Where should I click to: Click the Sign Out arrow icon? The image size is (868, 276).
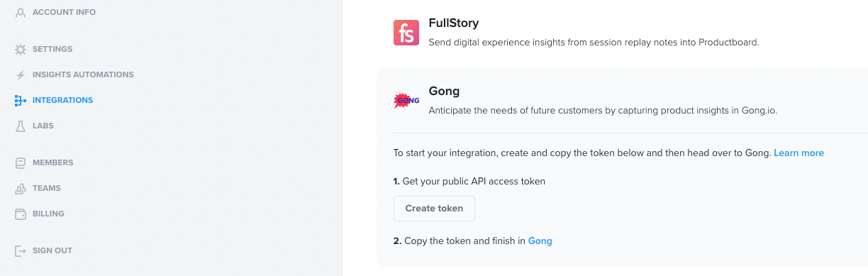coord(21,250)
